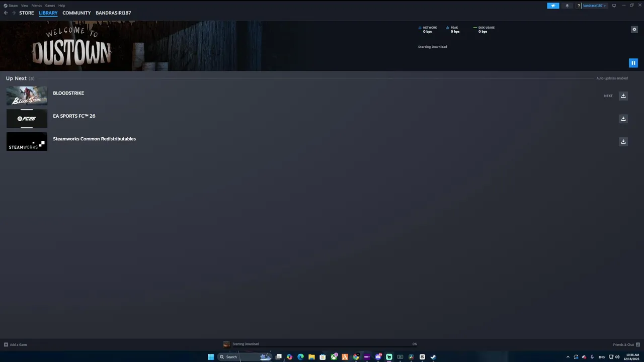Image resolution: width=644 pixels, height=362 pixels.
Task: Select Steamworks Common Redistributables title
Action: pos(94,139)
